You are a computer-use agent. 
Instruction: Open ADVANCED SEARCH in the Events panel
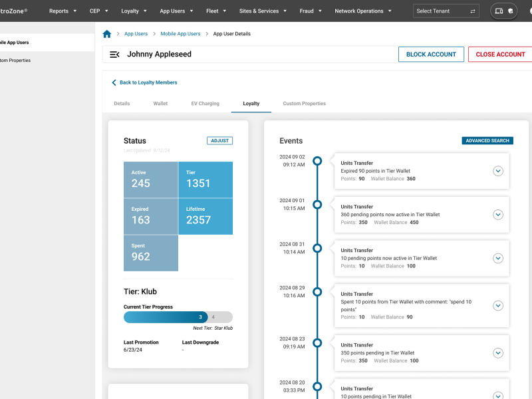click(x=488, y=140)
